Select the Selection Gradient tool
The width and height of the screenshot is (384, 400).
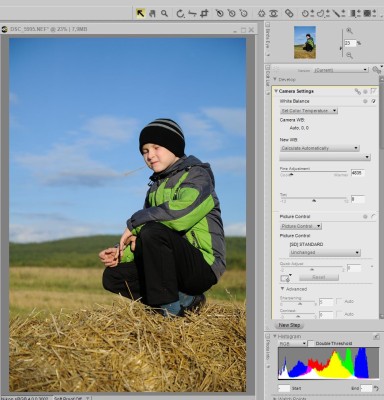355,13
